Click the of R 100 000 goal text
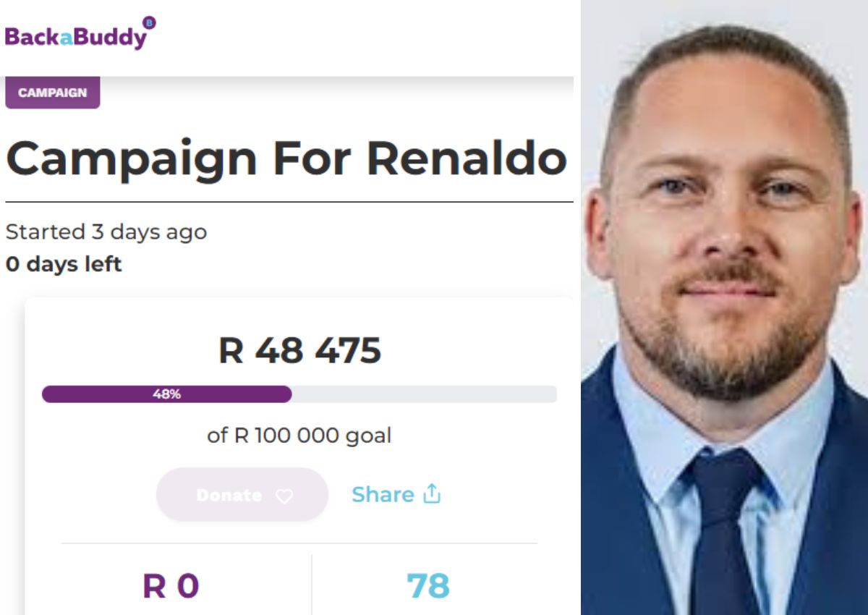 point(299,436)
